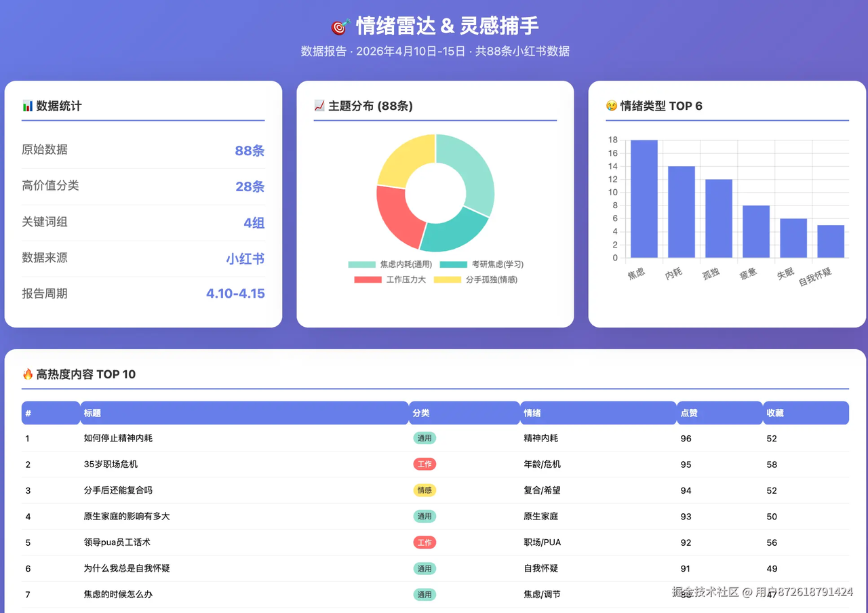Toggle the 工作压力大 legend swatch
The image size is (868, 613).
point(368,279)
